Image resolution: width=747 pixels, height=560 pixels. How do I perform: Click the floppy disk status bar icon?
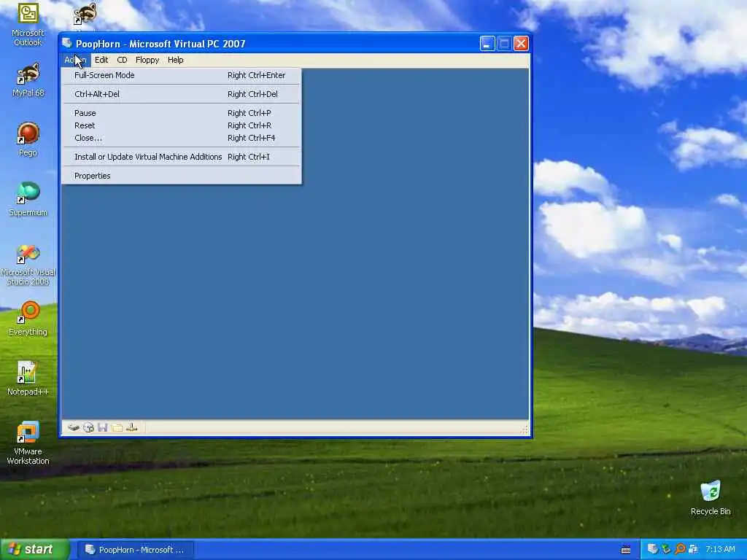click(x=102, y=427)
